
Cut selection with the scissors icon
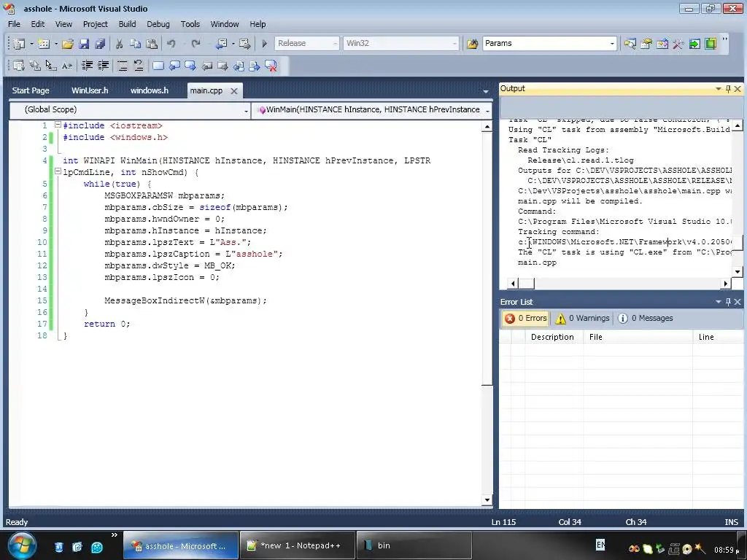tap(119, 44)
